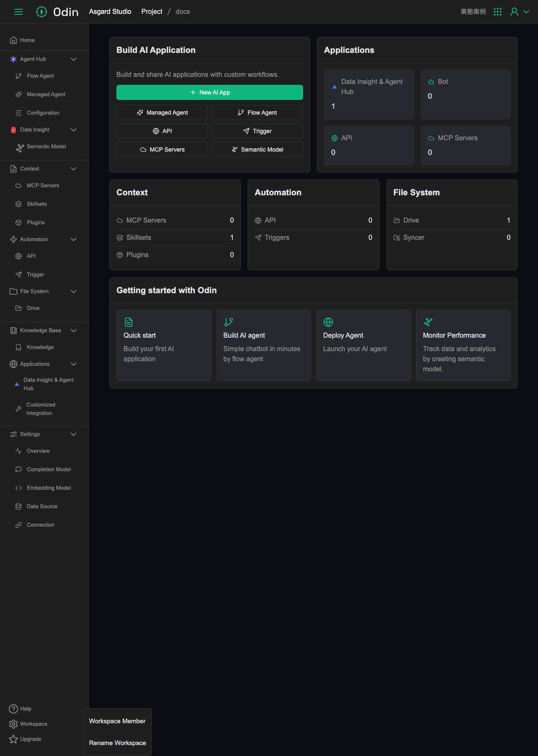Collapse the Automation section chevron in sidebar
This screenshot has height=756, width=538.
click(x=74, y=239)
